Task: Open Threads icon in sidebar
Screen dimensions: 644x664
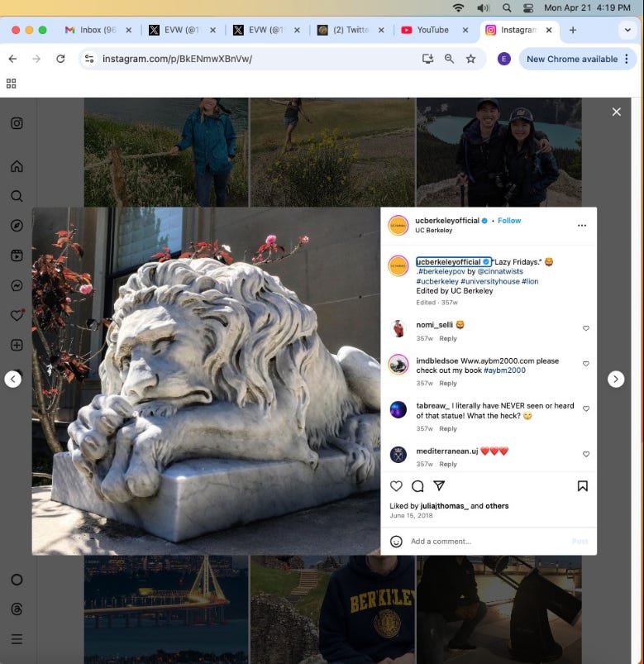Action: click(x=17, y=609)
